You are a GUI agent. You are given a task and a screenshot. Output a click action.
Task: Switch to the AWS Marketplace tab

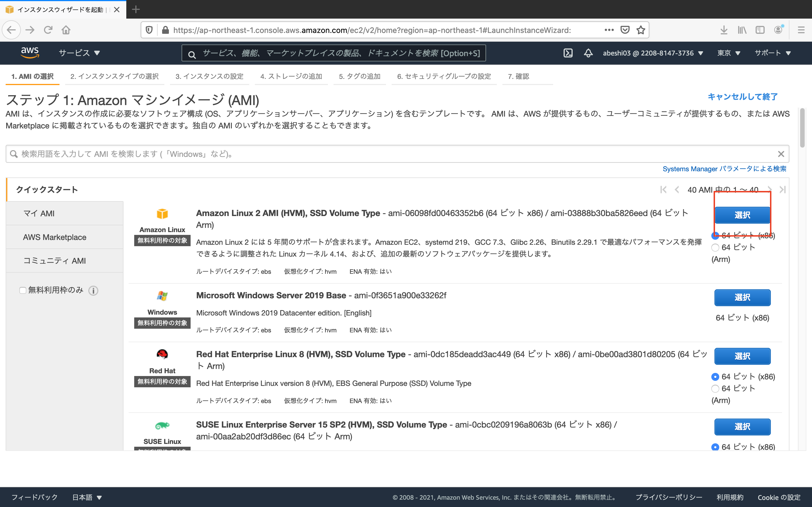[54, 237]
